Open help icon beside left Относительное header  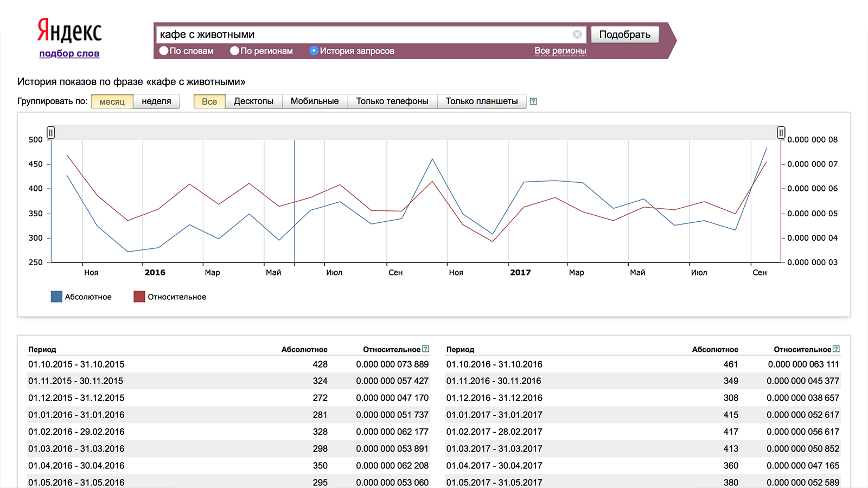[x=426, y=349]
